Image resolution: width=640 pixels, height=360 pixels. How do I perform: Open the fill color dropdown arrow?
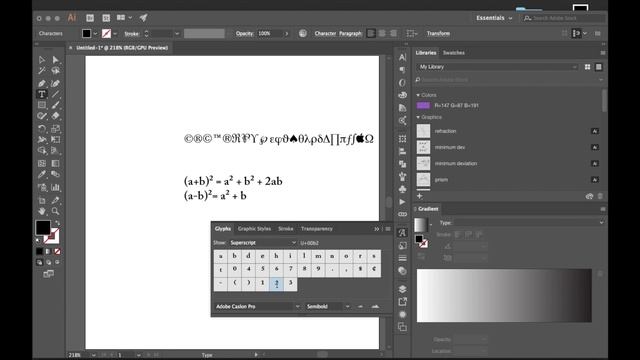(x=96, y=33)
